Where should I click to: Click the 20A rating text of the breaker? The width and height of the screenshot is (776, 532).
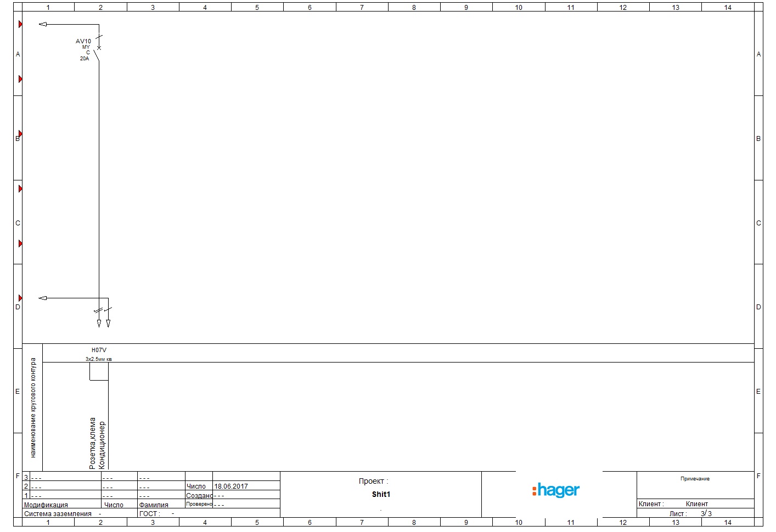pos(85,59)
